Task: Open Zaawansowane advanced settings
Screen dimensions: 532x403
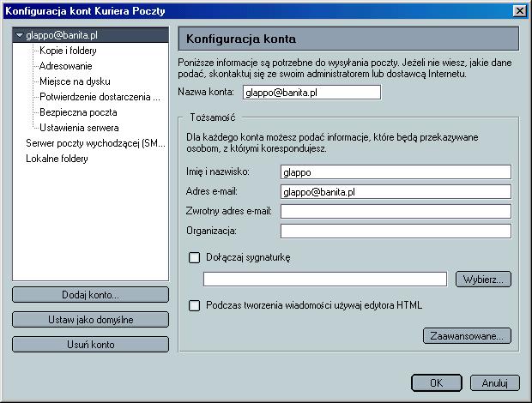Action: pos(468,335)
